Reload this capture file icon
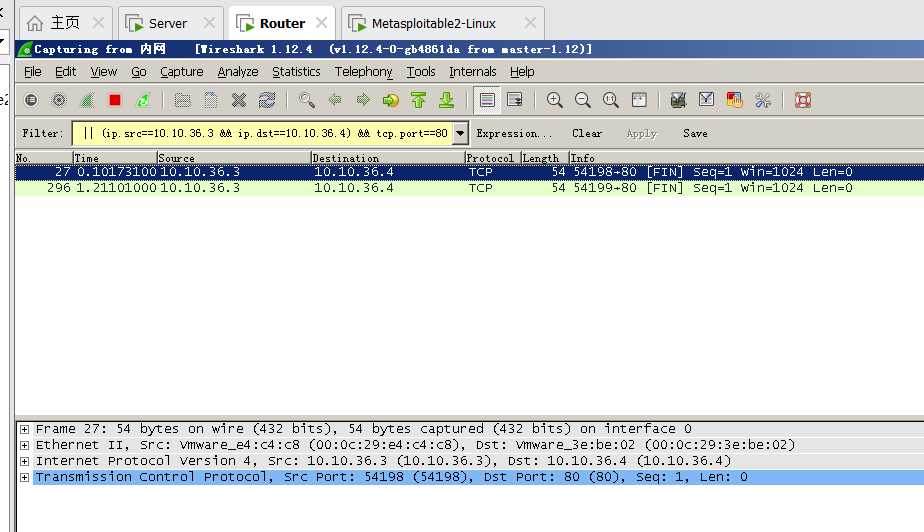The height and width of the screenshot is (532, 924). [267, 100]
